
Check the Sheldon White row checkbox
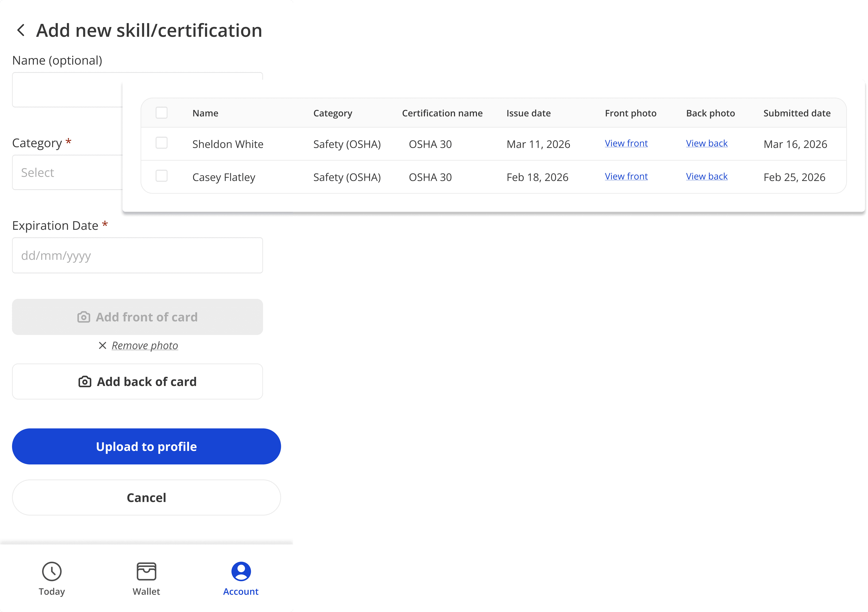(161, 143)
